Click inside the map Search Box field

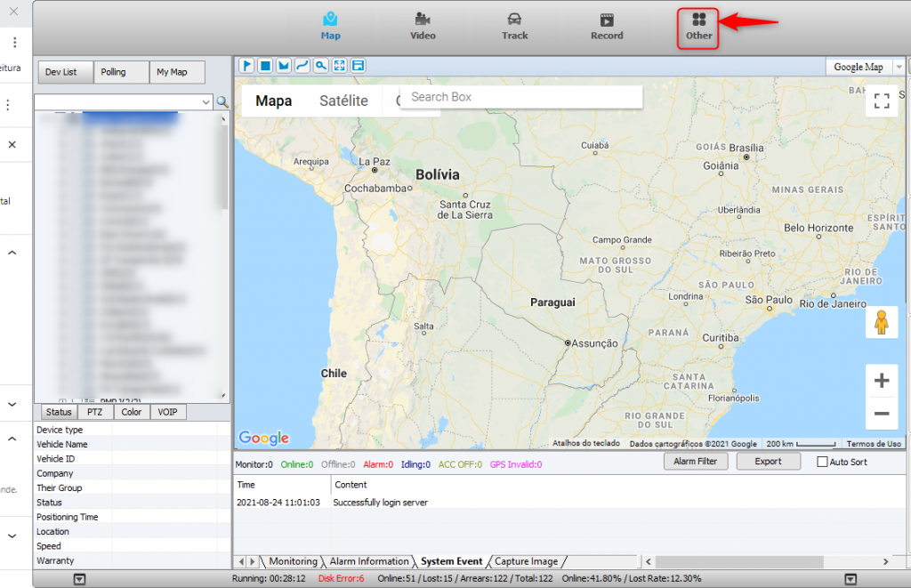[x=520, y=97]
